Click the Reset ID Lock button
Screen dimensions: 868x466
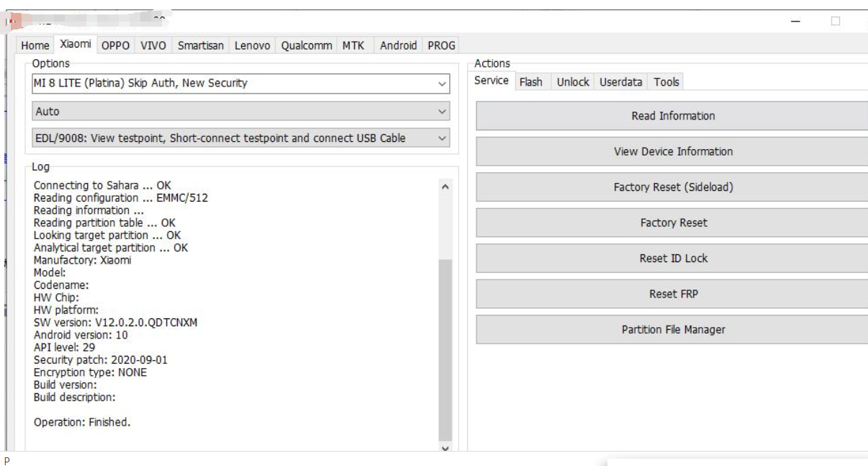click(673, 259)
